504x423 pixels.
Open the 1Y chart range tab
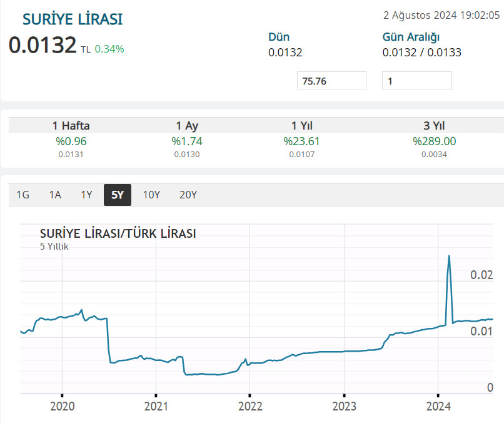[x=86, y=195]
